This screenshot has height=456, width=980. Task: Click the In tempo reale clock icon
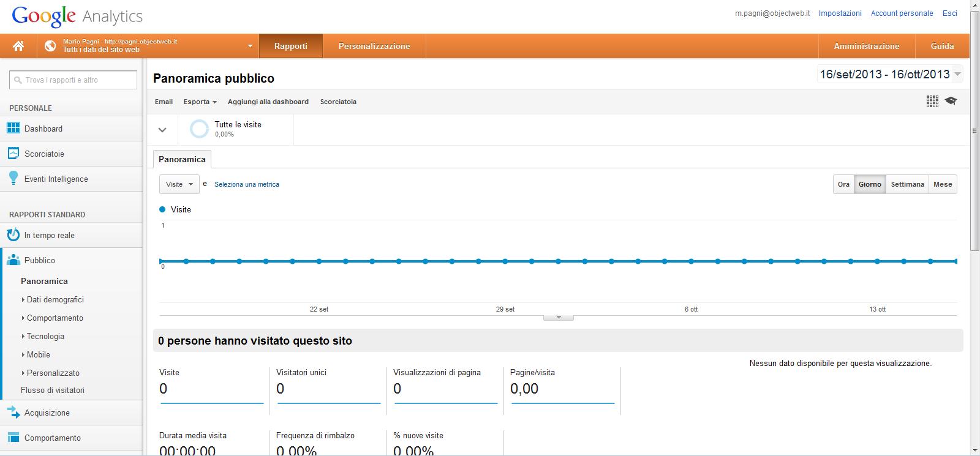[13, 235]
